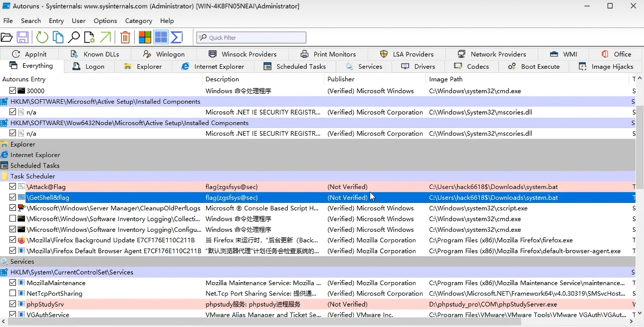Click the Properties page-with-gear icon
This screenshot has height=327, width=644.
coord(89,37)
